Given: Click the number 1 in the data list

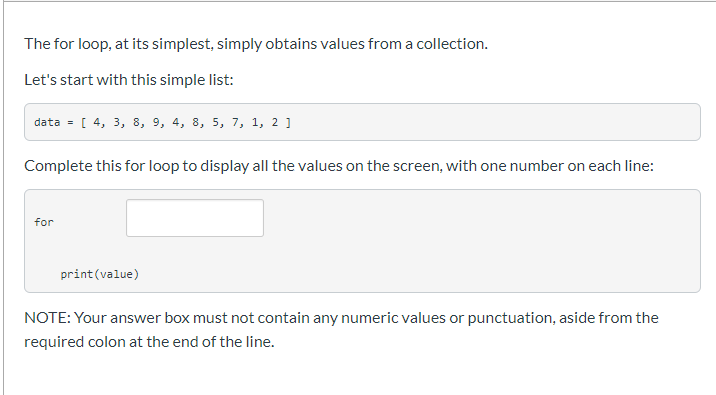Looking at the screenshot, I should [255, 122].
